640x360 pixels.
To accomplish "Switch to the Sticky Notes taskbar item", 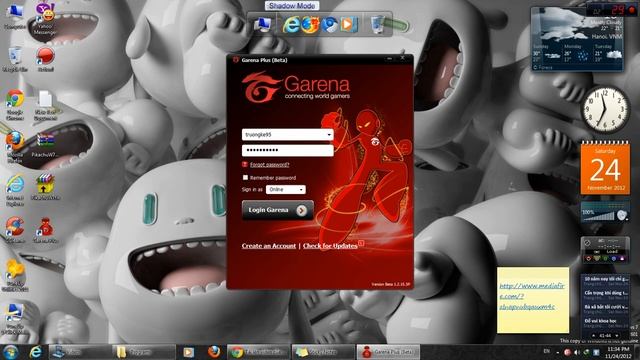I will coord(324,352).
